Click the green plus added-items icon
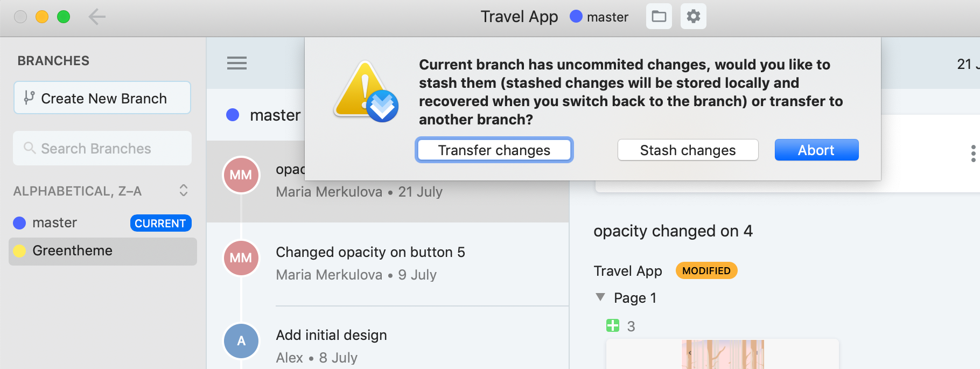 (x=613, y=325)
